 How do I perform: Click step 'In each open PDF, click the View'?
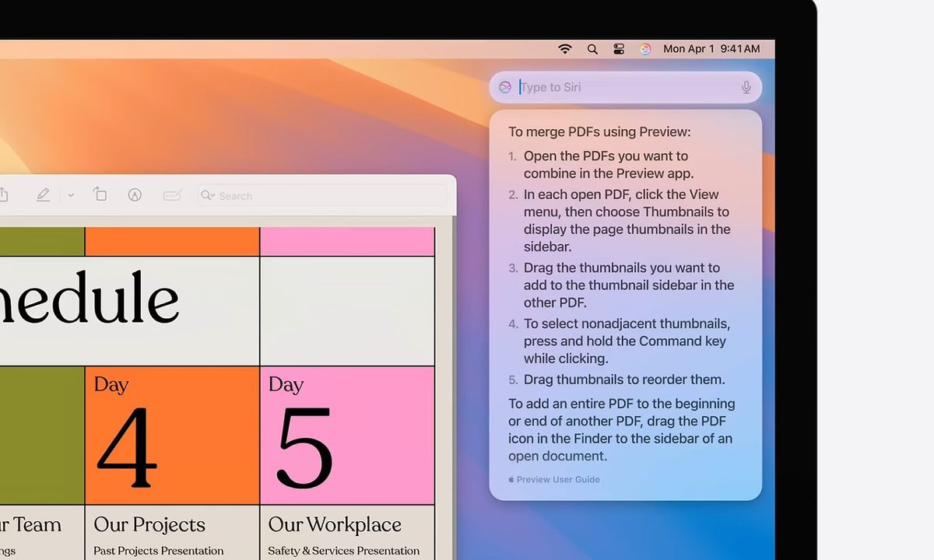621,194
